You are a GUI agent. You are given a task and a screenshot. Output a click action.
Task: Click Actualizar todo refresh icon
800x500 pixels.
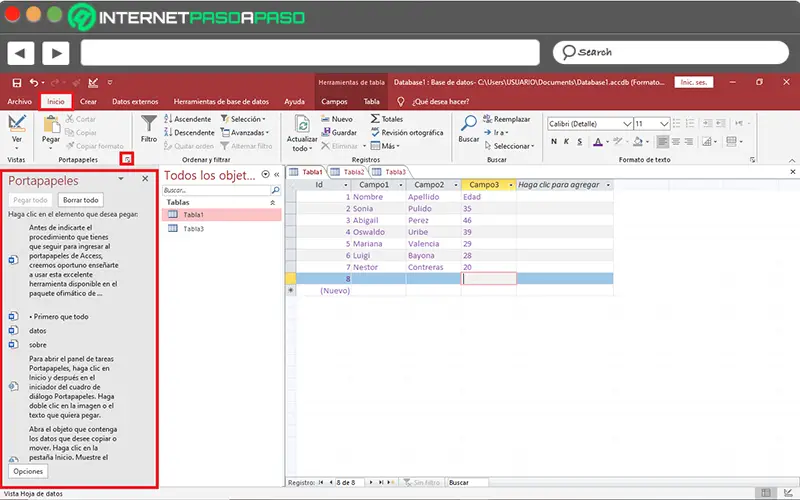[302, 124]
